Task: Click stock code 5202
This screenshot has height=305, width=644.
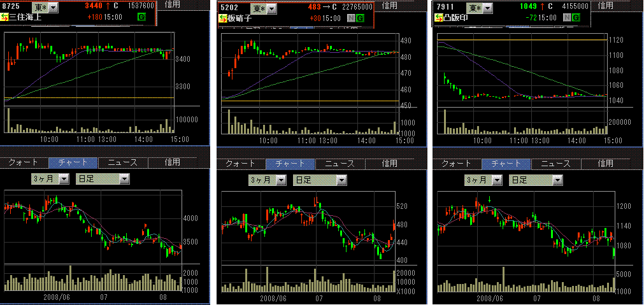Action: click(x=228, y=8)
